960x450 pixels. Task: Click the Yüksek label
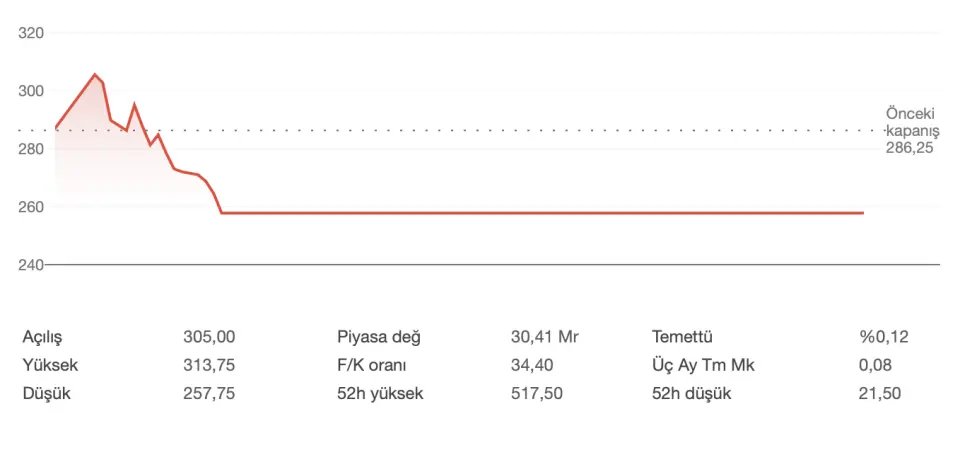tap(49, 365)
